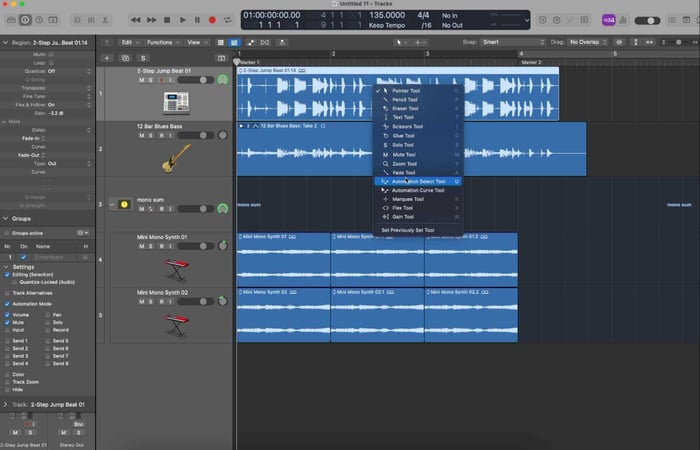Viewport: 700px width, 450px height.
Task: Open Quick Help with the question mark icon
Action: tap(39, 20)
